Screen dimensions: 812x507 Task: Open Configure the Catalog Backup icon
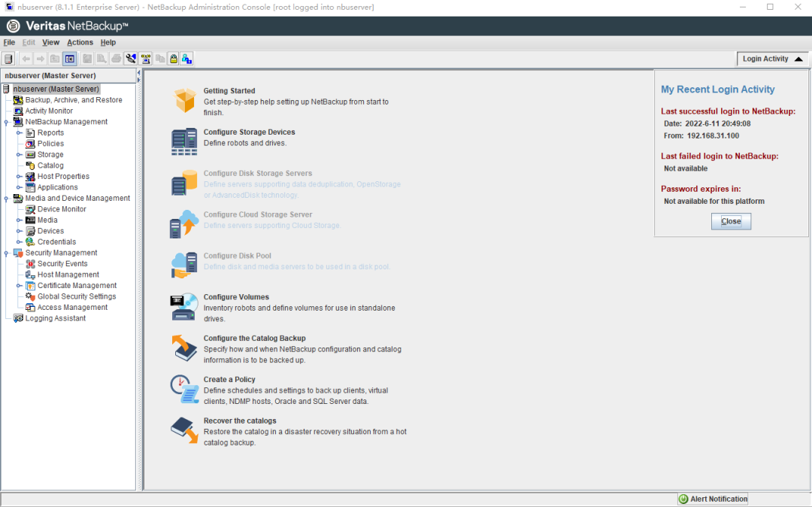[184, 348]
